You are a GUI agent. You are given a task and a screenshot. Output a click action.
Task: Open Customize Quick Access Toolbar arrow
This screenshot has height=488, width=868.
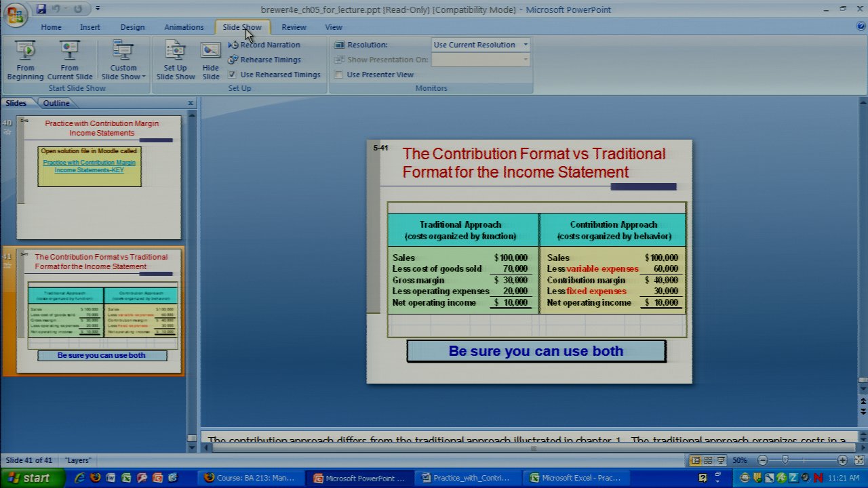98,9
